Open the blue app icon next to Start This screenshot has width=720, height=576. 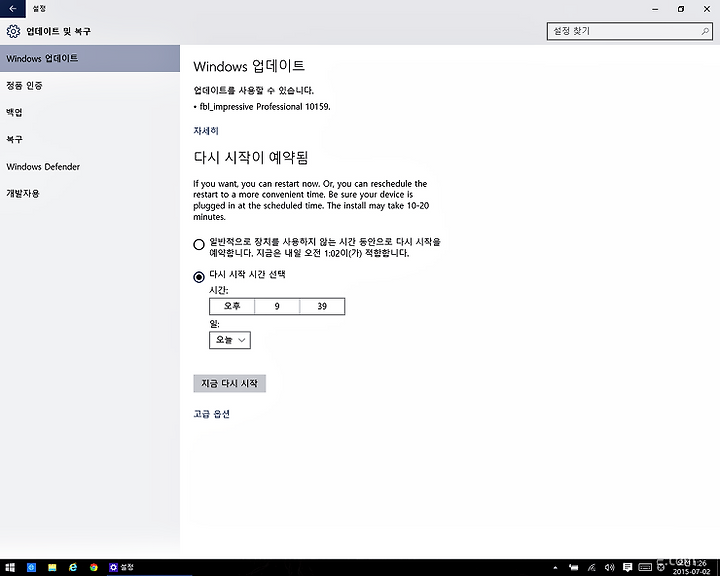pyautogui.click(x=31, y=567)
